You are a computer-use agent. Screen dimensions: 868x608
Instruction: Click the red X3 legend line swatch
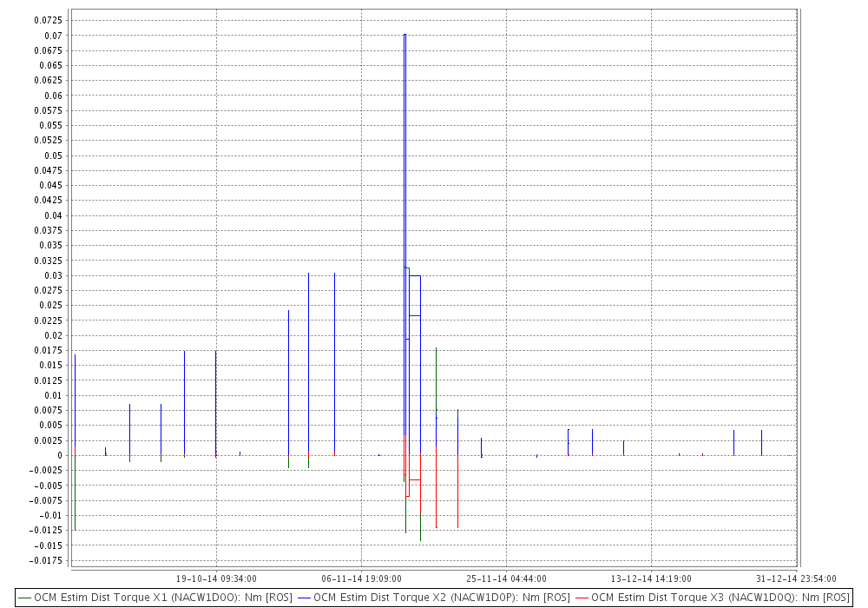click(582, 598)
